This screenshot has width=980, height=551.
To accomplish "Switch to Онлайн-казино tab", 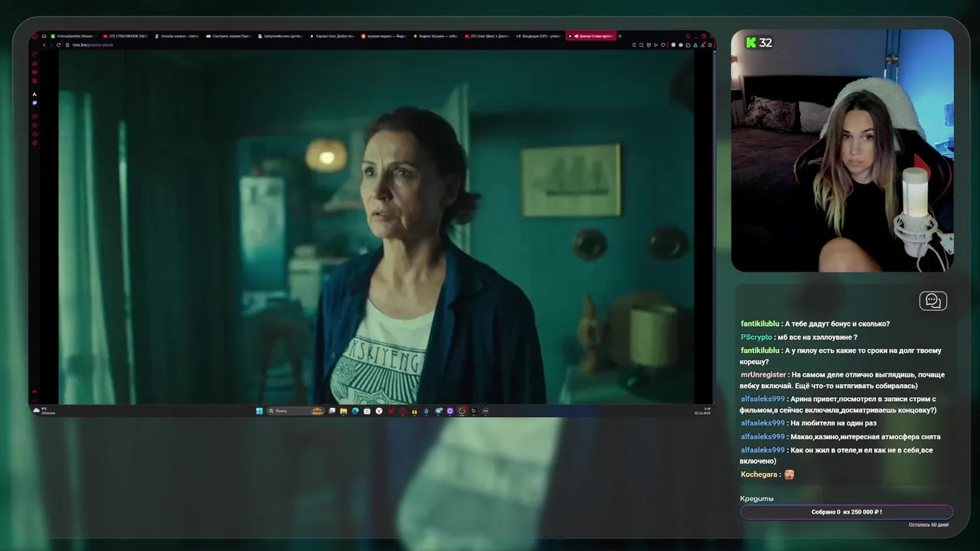I will (x=178, y=36).
